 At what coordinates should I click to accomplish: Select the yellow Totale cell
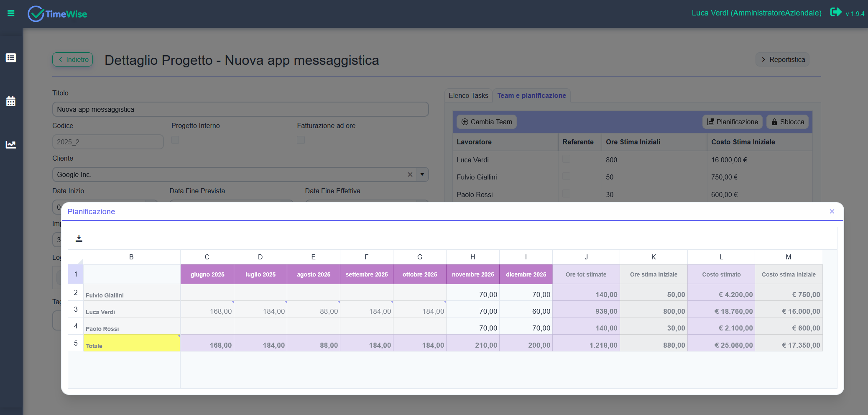[131, 343]
